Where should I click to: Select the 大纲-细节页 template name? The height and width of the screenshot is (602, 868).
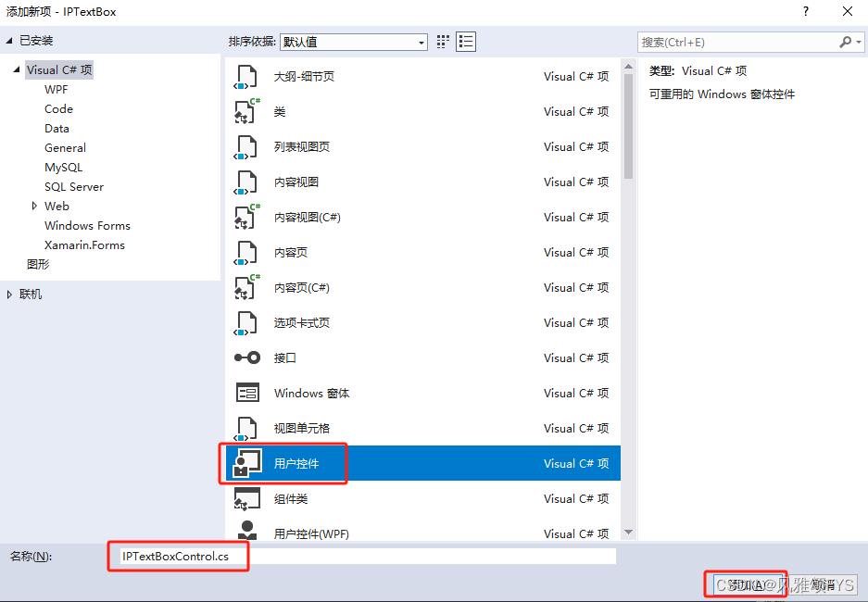(x=304, y=76)
